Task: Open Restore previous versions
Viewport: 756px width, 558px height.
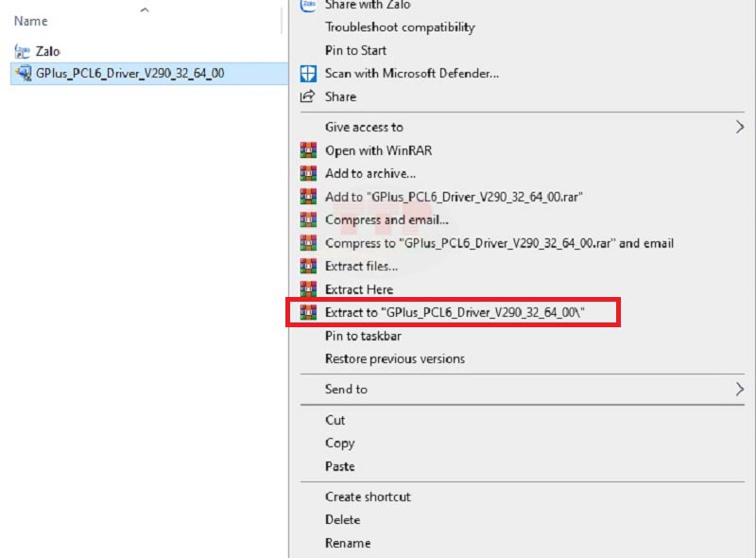Action: [x=395, y=358]
